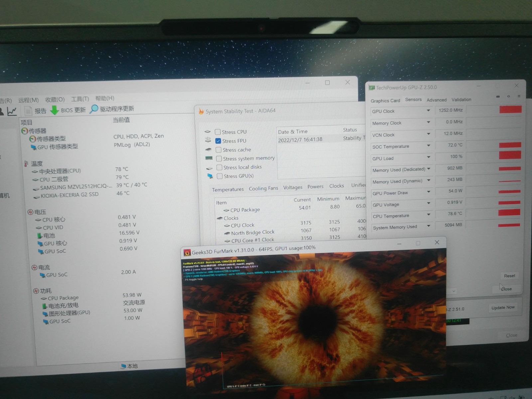The width and height of the screenshot is (532, 399).
Task: Open the Memory Used (Dynamic) dropdown
Action: (429, 180)
